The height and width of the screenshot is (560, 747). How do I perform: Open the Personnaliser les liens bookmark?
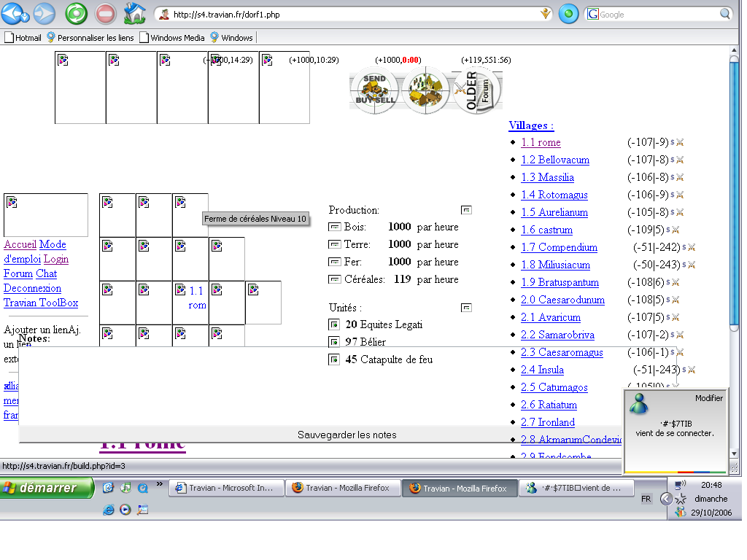(x=90, y=38)
